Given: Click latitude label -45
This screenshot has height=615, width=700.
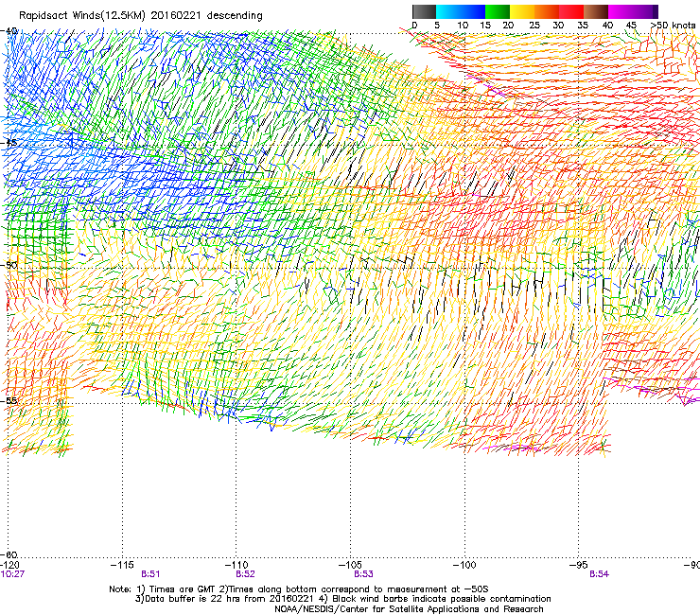Looking at the screenshot, I should pyautogui.click(x=9, y=143).
